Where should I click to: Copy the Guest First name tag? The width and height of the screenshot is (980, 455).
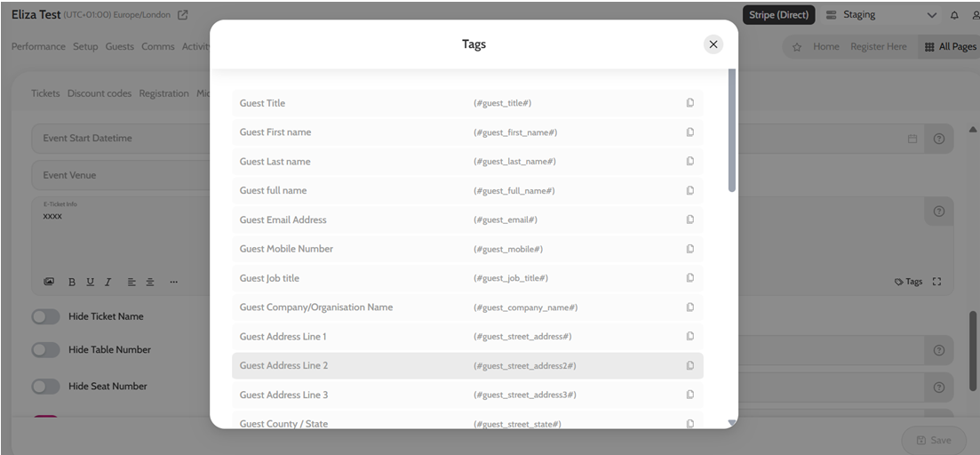pos(689,132)
